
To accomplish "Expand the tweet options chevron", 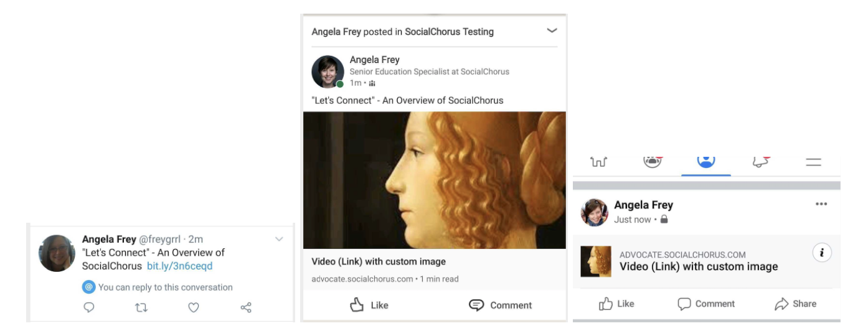I will coord(279,239).
